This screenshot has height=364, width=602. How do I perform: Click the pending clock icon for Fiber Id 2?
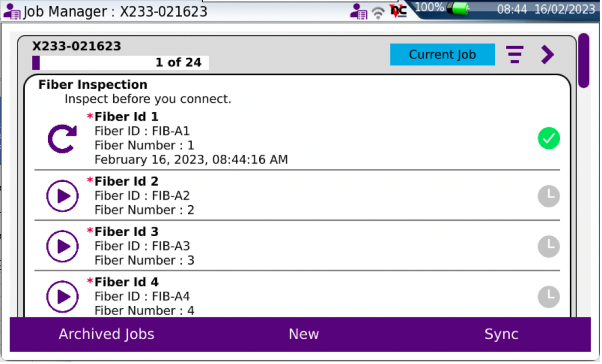click(548, 196)
